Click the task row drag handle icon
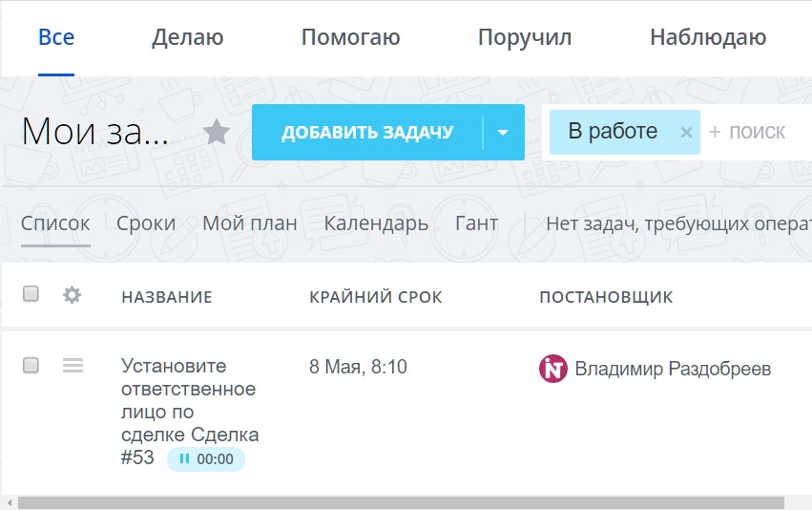Viewport: 812px width, 510px height. [x=73, y=366]
